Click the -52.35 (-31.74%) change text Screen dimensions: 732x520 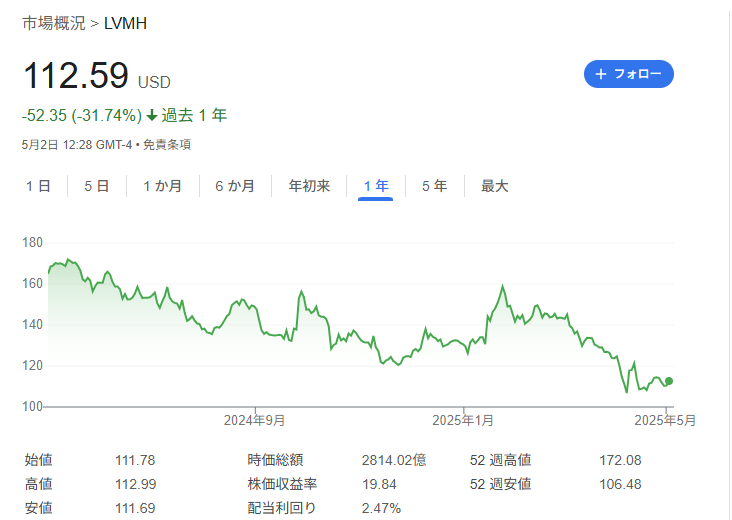pos(82,115)
